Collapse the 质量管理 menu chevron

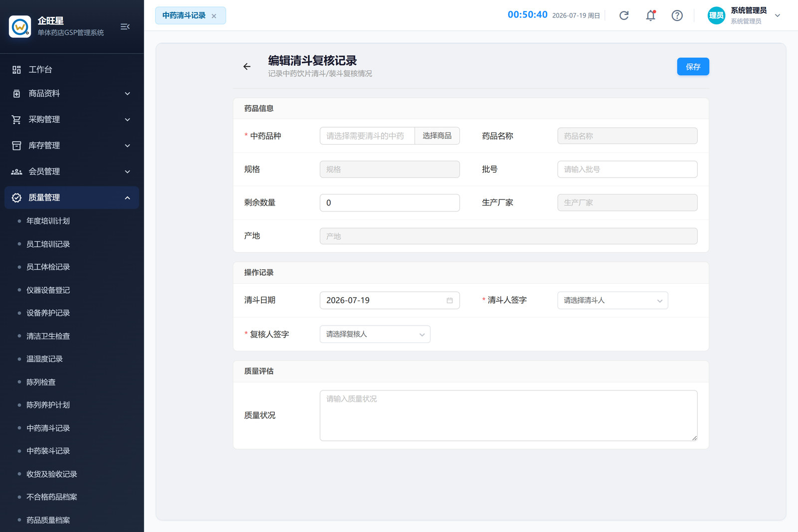tap(127, 198)
